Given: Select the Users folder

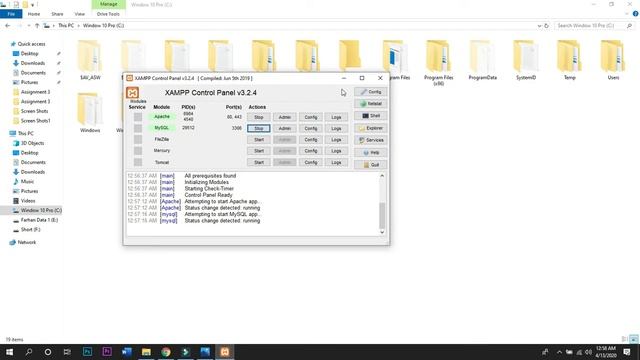Looking at the screenshot, I should tap(613, 60).
